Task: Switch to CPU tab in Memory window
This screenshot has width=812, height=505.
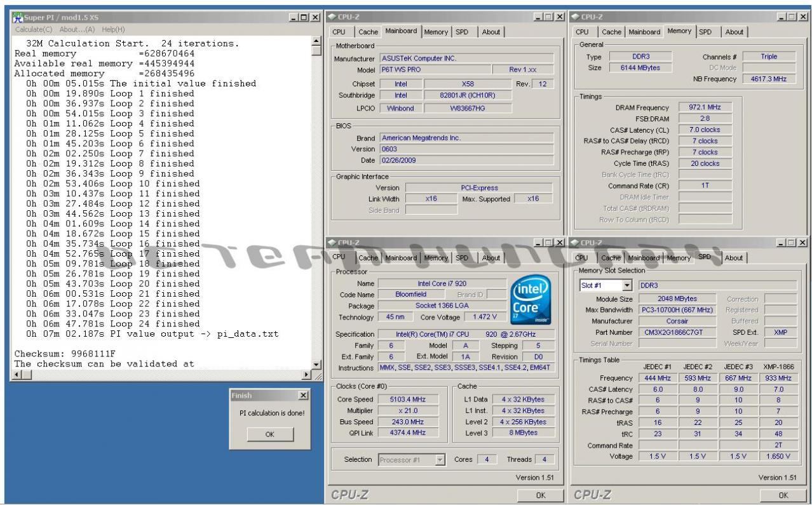Action: click(x=583, y=32)
